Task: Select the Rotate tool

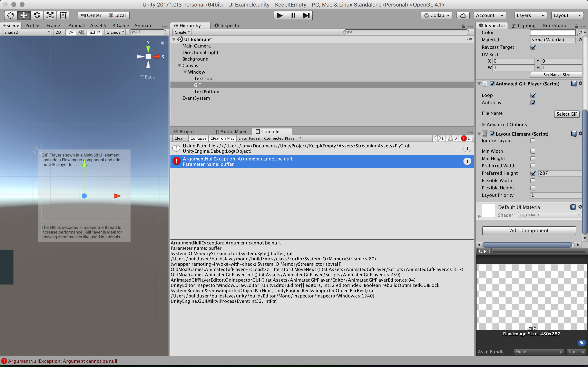Action: [37, 15]
